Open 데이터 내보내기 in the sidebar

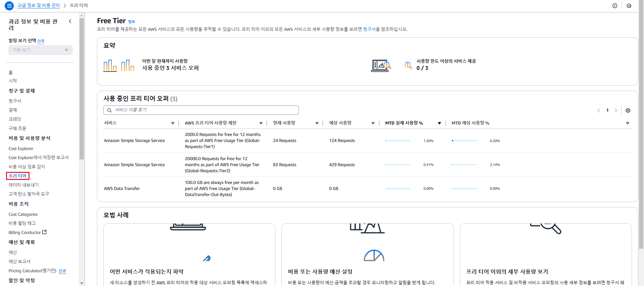click(23, 185)
